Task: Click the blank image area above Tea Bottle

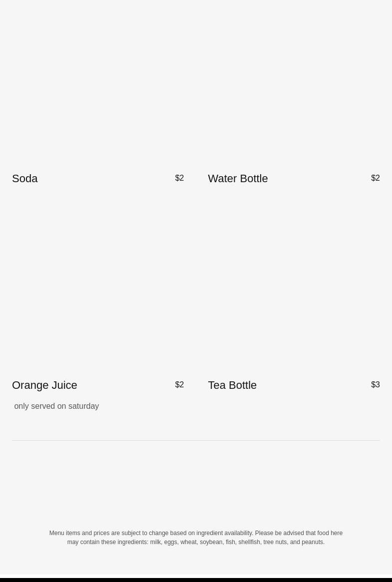Action: (x=294, y=285)
